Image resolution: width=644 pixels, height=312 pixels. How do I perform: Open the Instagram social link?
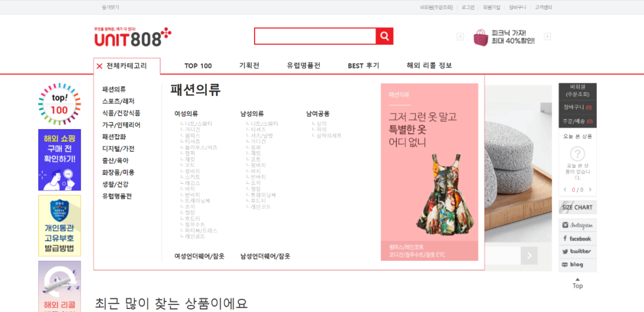[x=577, y=226]
